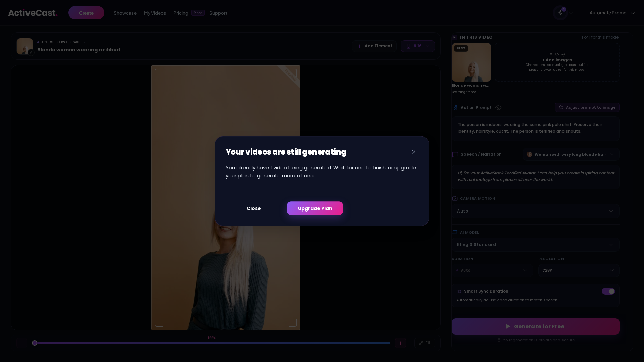This screenshot has height=362, width=644.
Task: Click the edit pencil on first frame thumbnail
Action: pyautogui.click(x=31, y=52)
